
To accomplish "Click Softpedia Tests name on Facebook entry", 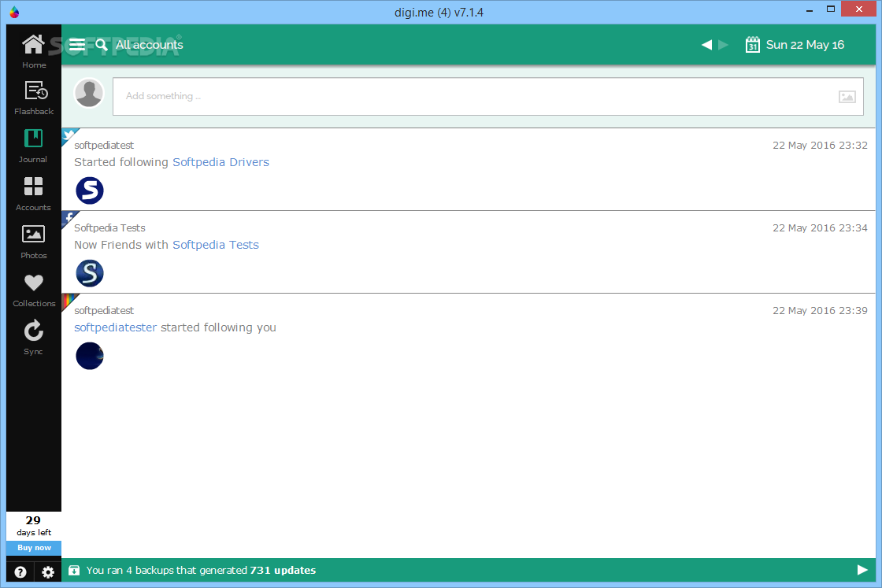I will tap(109, 227).
